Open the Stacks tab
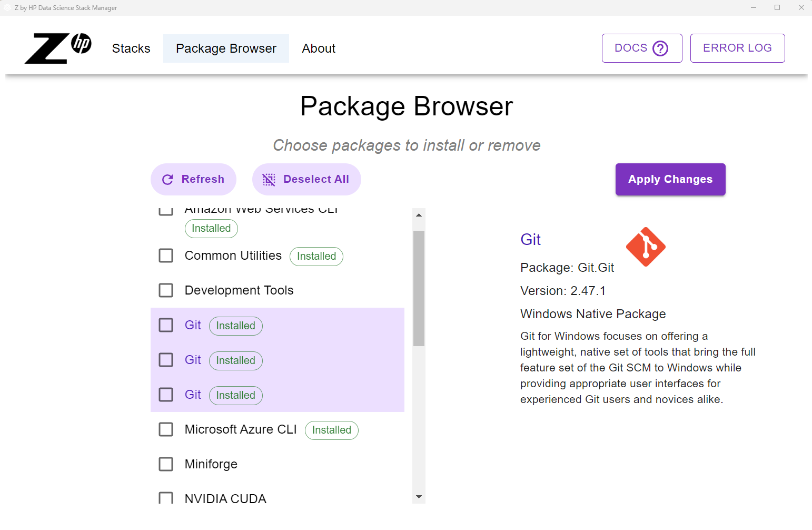This screenshot has height=530, width=812. tap(131, 48)
